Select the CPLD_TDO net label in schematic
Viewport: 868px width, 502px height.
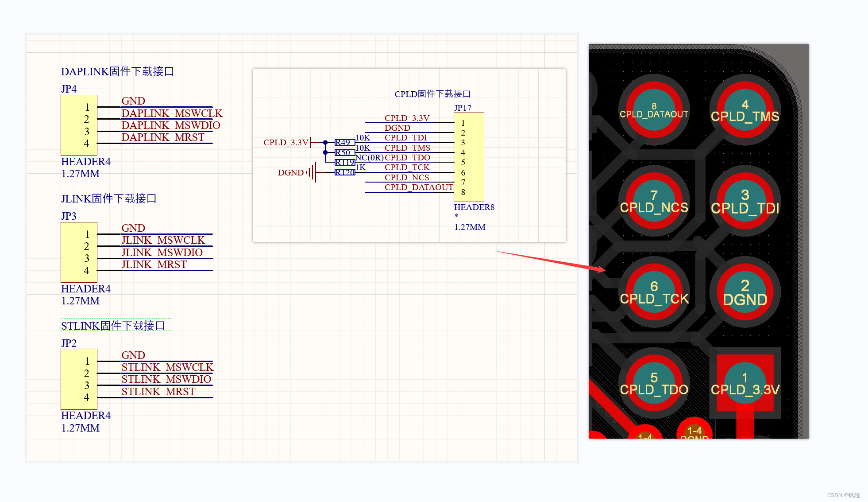pyautogui.click(x=407, y=158)
